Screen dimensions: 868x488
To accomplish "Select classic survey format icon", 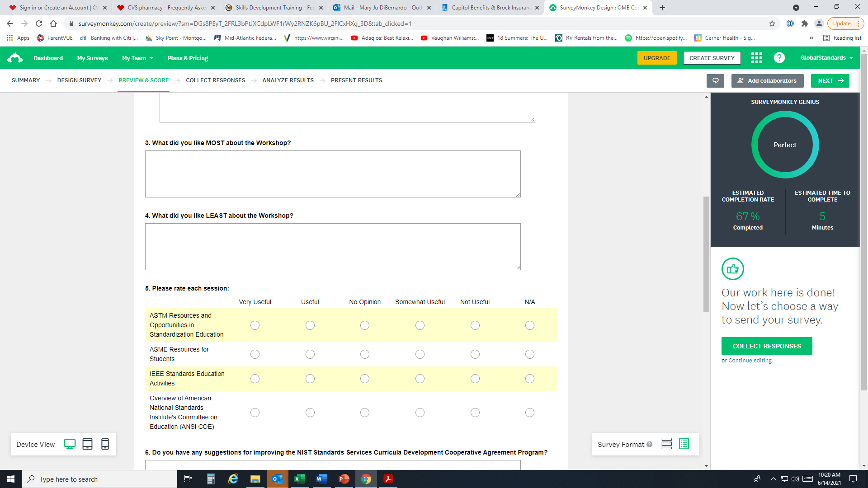I will [684, 444].
